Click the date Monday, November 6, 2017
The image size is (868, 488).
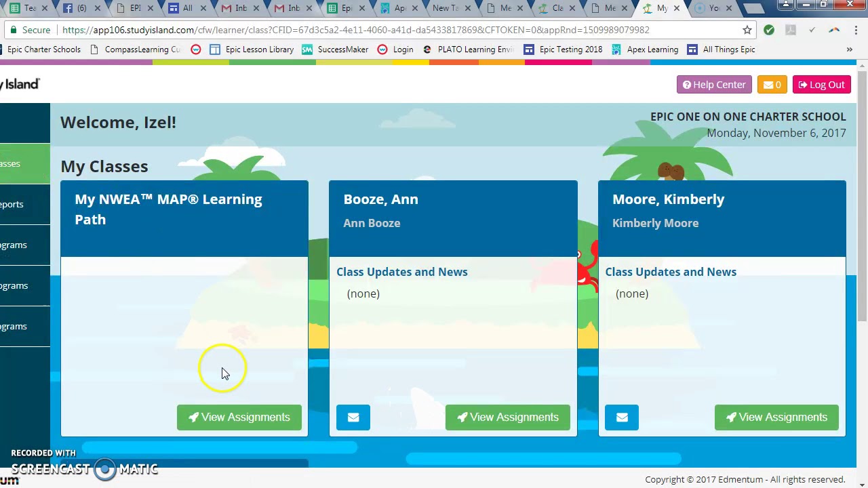[x=776, y=133]
